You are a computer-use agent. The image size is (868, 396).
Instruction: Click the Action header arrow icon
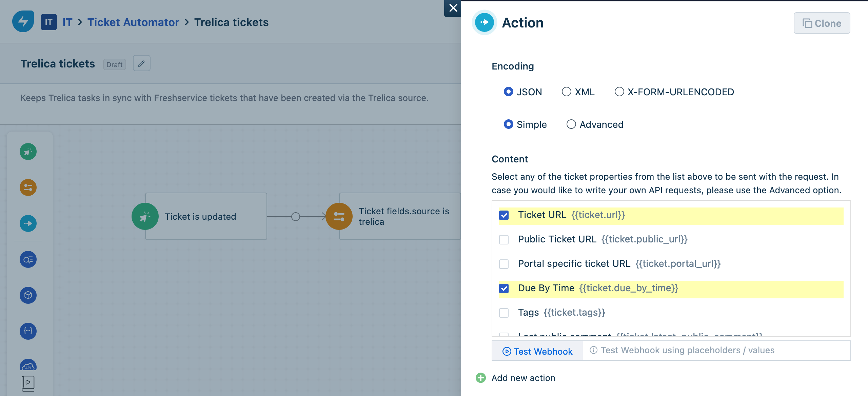point(485,22)
